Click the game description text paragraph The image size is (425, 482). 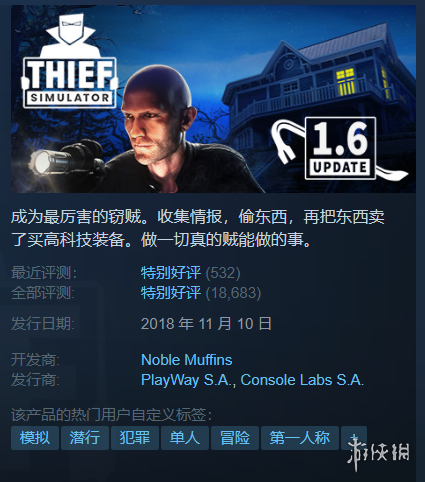(198, 228)
